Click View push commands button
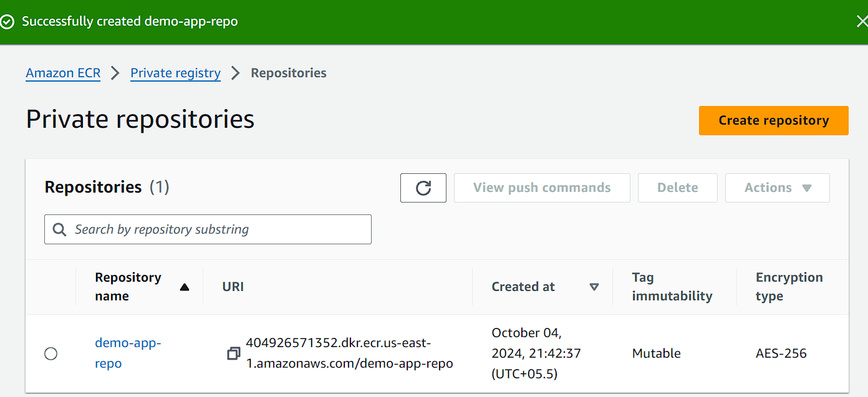The width and height of the screenshot is (868, 397). pyautogui.click(x=542, y=188)
